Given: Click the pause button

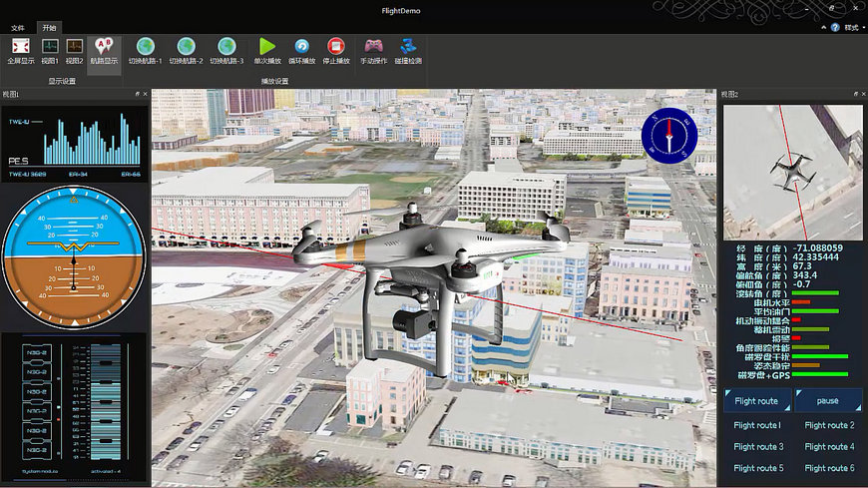Looking at the screenshot, I should tap(828, 400).
